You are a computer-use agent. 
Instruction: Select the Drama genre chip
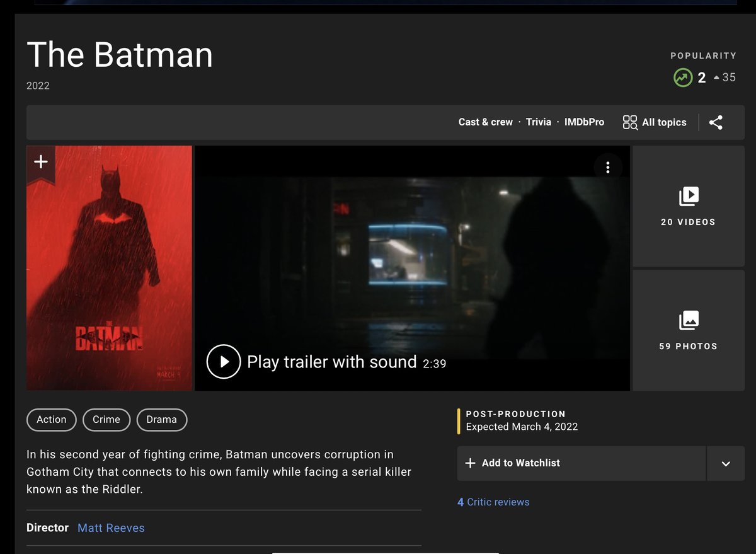click(x=162, y=420)
